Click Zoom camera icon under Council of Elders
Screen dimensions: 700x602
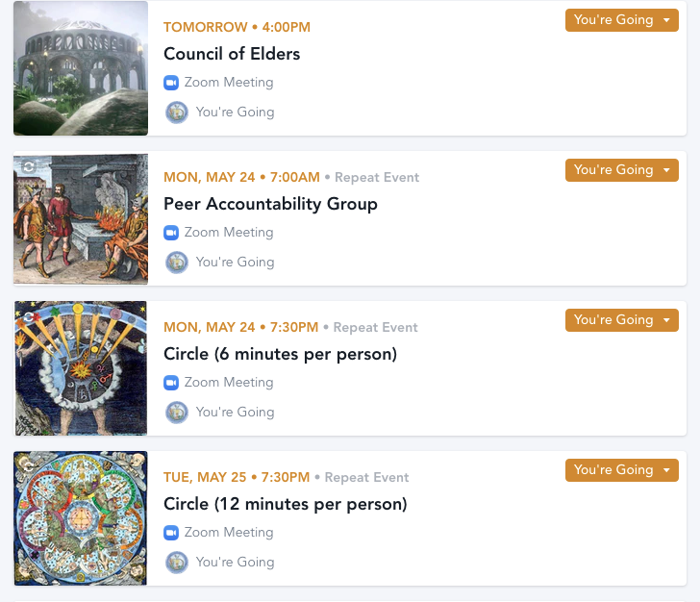point(172,83)
